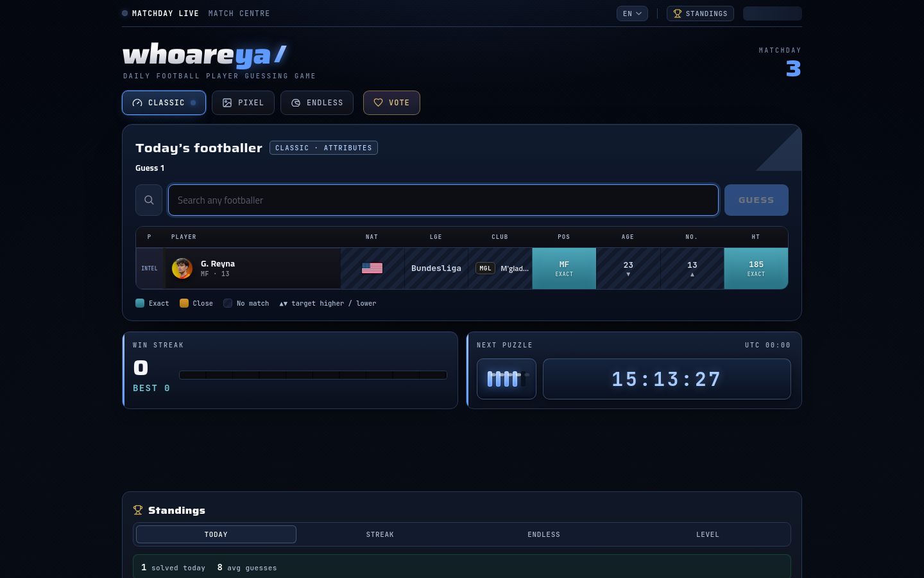Image resolution: width=924 pixels, height=578 pixels.
Task: Click the LGE column header
Action: (x=436, y=237)
